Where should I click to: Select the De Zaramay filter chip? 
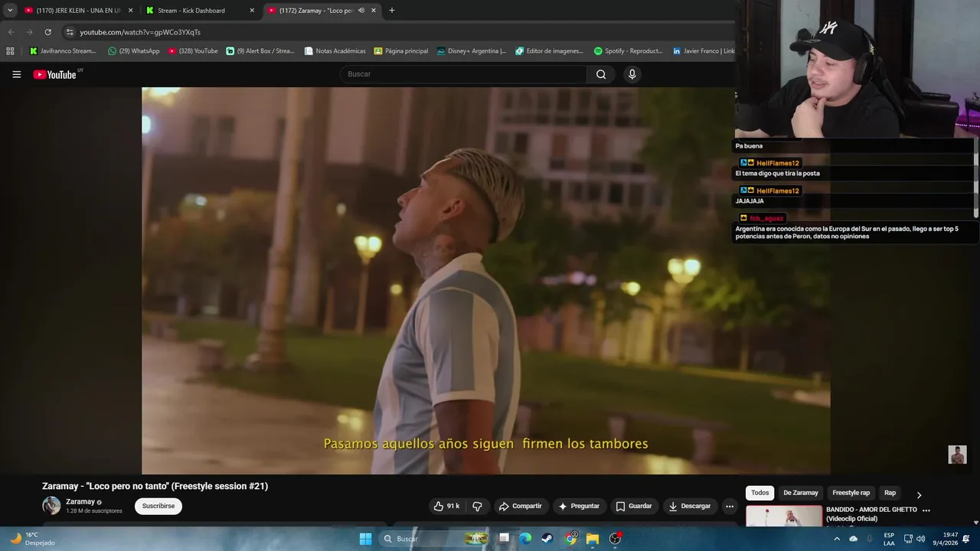click(x=801, y=493)
